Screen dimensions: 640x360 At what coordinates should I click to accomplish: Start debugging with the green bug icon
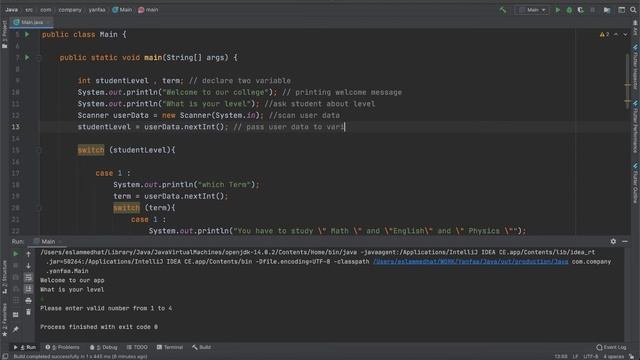[569, 10]
